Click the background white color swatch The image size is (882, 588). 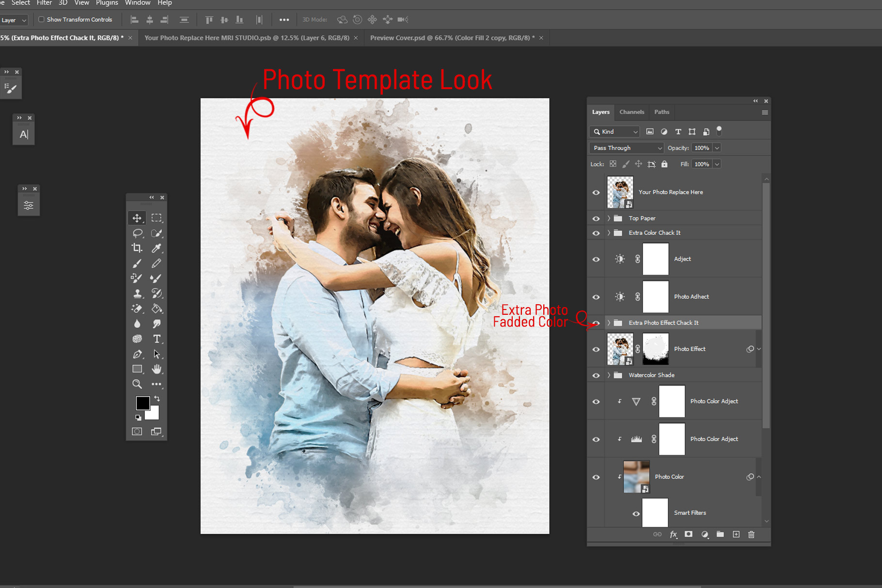153,414
